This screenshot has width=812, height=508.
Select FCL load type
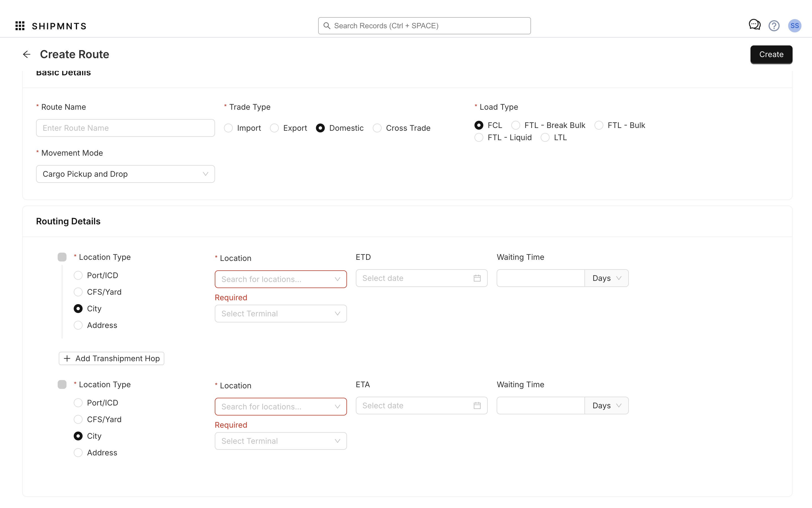(488, 125)
